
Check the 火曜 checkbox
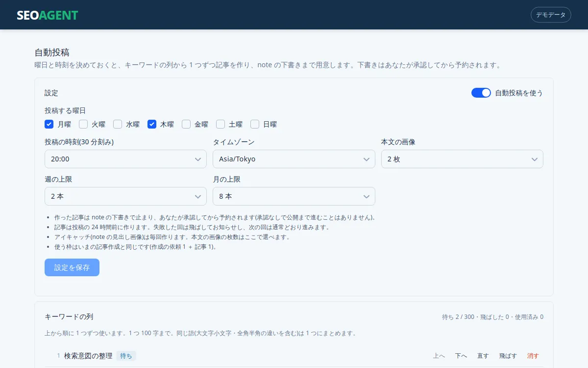[83, 124]
